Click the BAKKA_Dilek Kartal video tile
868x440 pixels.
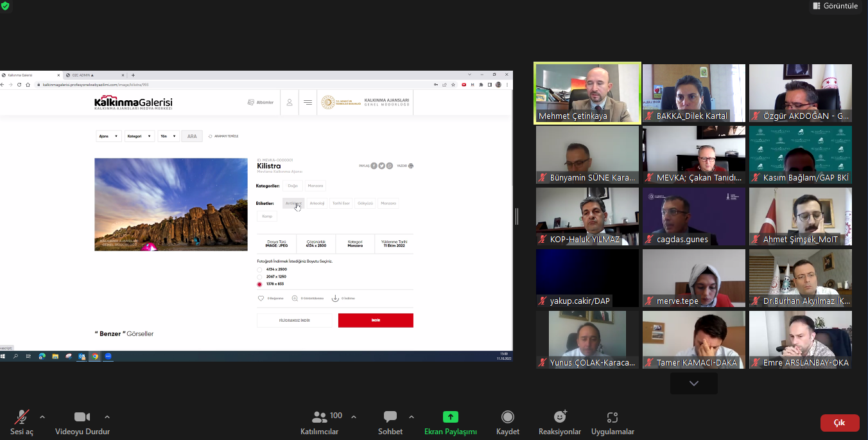tap(693, 92)
